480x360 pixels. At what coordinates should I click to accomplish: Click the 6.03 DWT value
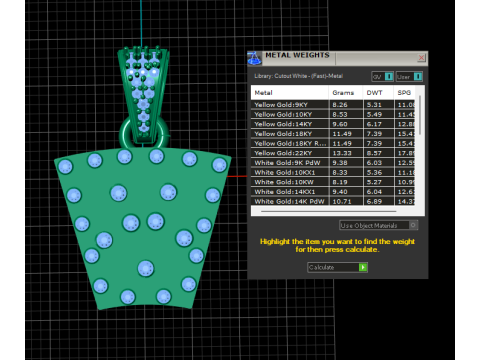point(374,163)
